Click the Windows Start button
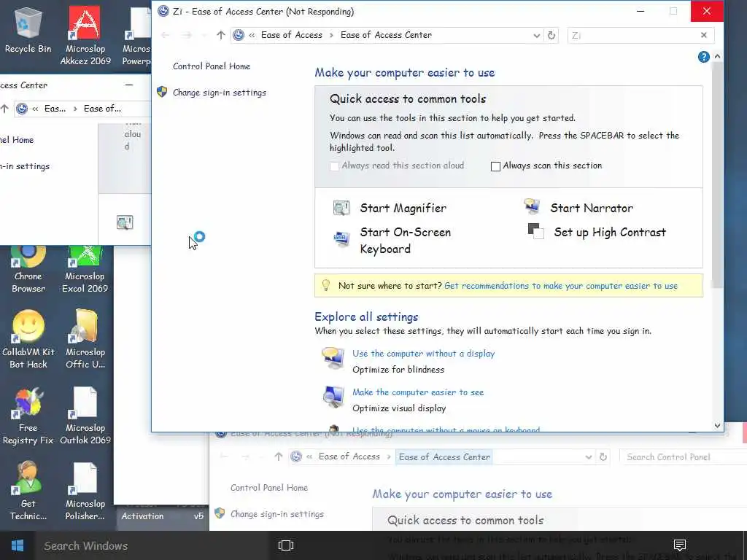This screenshot has width=747, height=560. [18, 545]
